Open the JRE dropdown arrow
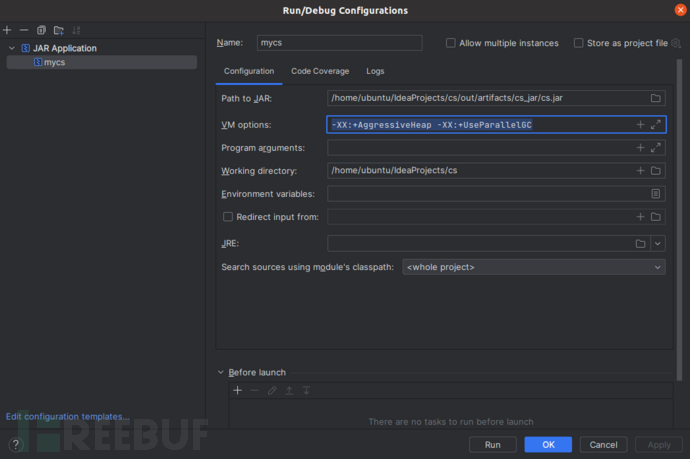The image size is (690, 459). pyautogui.click(x=657, y=243)
